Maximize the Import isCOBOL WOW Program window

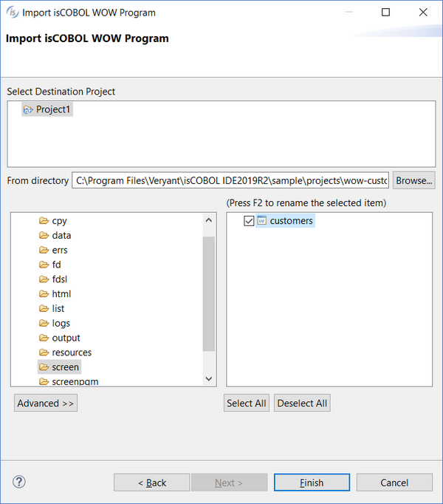[385, 13]
